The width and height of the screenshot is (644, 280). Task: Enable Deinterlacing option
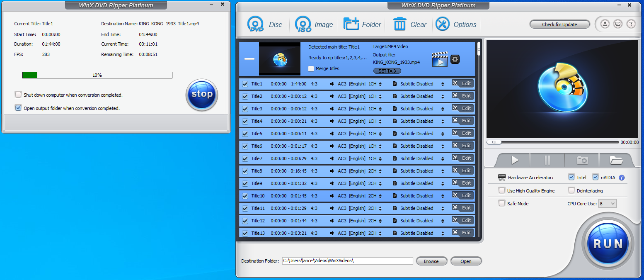pos(571,190)
